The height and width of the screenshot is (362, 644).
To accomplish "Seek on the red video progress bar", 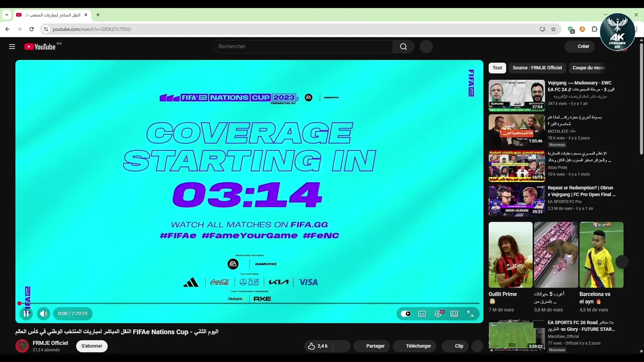I will pos(249,303).
